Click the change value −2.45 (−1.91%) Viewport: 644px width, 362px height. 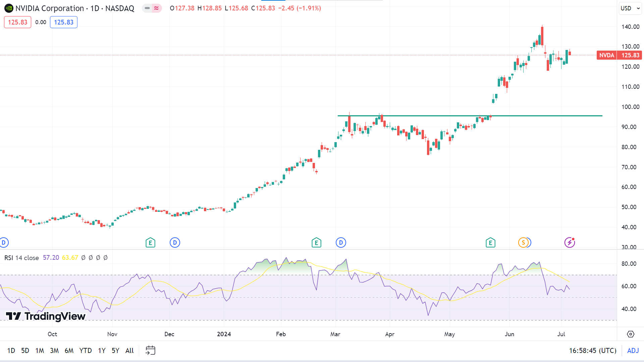(300, 8)
